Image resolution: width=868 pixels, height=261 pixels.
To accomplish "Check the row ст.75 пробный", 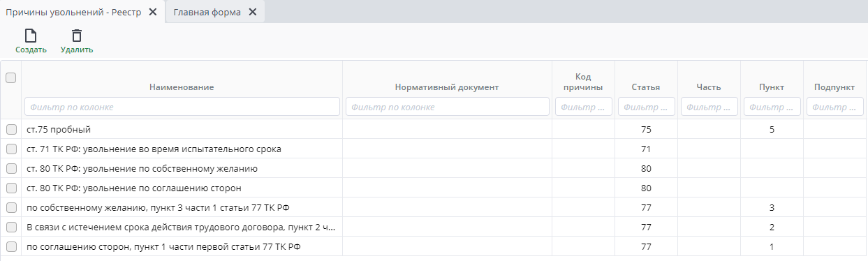I will (x=11, y=129).
